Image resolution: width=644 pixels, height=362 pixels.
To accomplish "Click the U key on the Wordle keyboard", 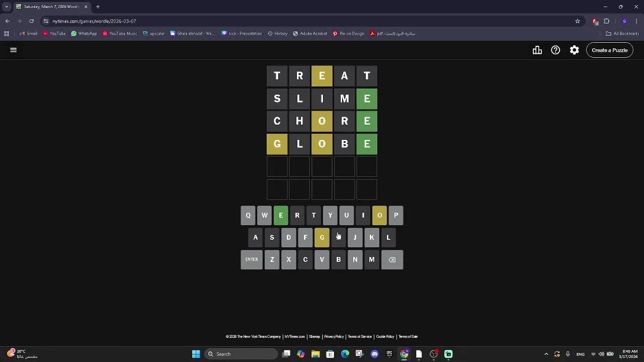I will coord(347,216).
